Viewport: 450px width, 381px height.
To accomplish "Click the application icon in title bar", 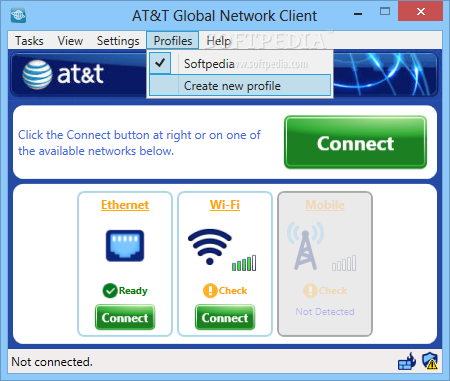I will [18, 15].
